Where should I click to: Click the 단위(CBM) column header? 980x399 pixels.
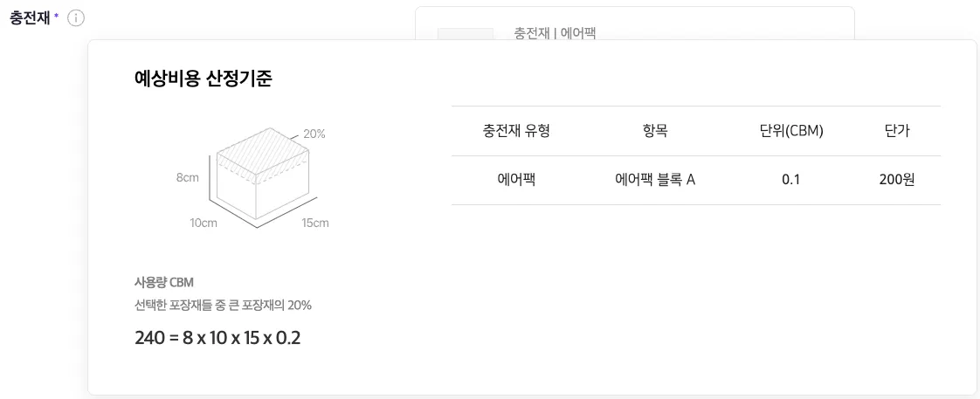791,131
